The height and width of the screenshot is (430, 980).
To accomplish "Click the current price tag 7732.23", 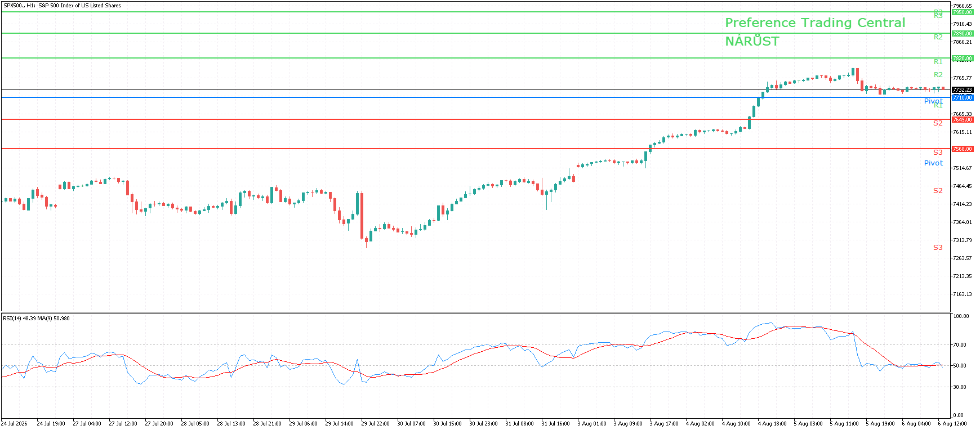I will click(962, 90).
